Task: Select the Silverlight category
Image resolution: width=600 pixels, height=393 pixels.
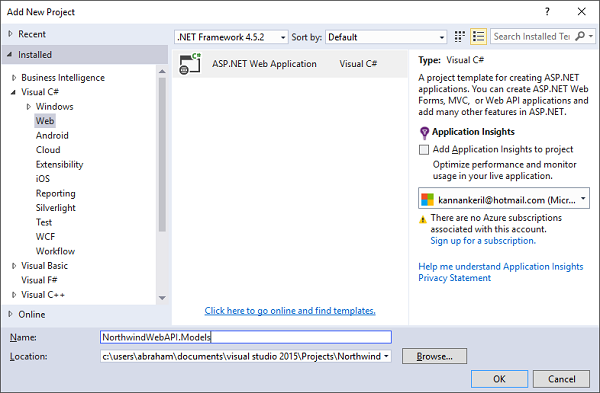Action: [x=56, y=208]
